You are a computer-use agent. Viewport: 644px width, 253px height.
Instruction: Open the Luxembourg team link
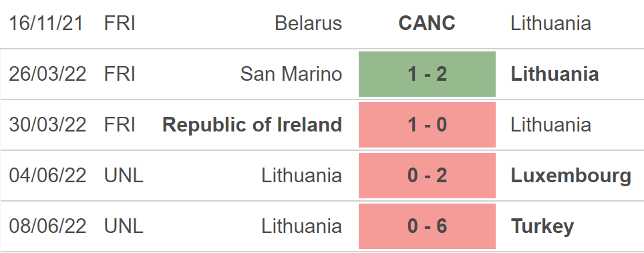(x=571, y=176)
